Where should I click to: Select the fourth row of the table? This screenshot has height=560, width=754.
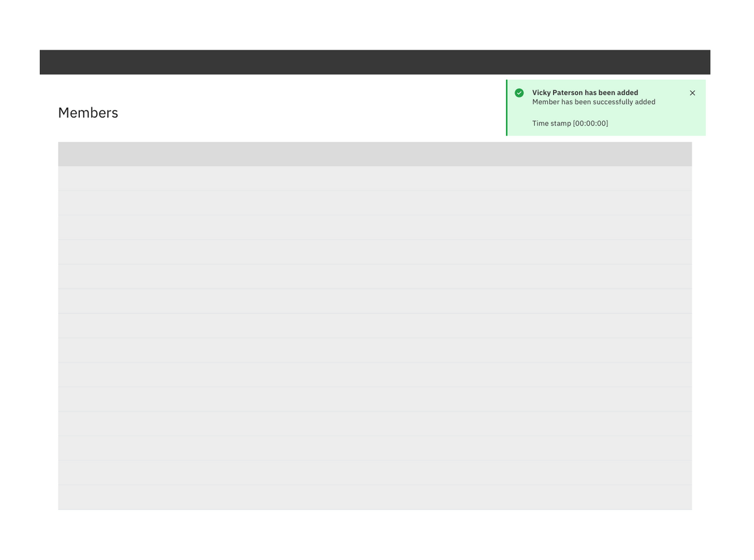click(375, 251)
